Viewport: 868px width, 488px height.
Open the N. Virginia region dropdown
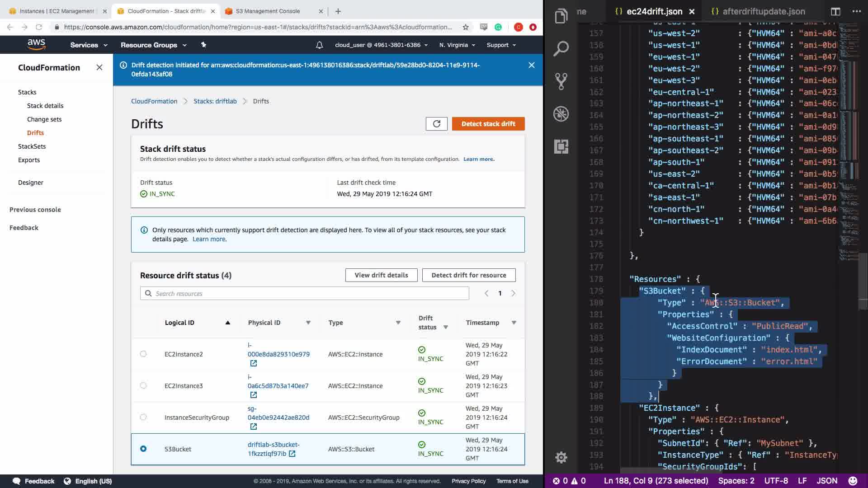(457, 45)
